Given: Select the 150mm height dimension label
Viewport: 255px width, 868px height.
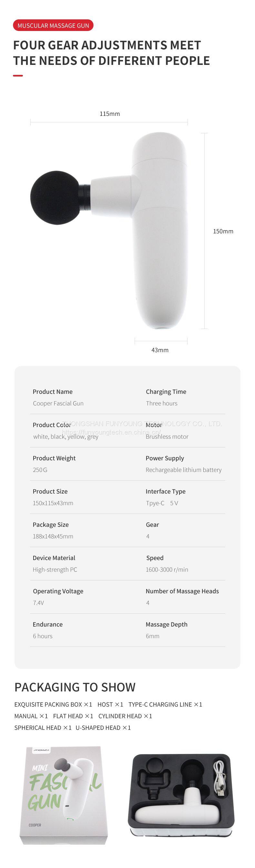Looking at the screenshot, I should pos(223,231).
